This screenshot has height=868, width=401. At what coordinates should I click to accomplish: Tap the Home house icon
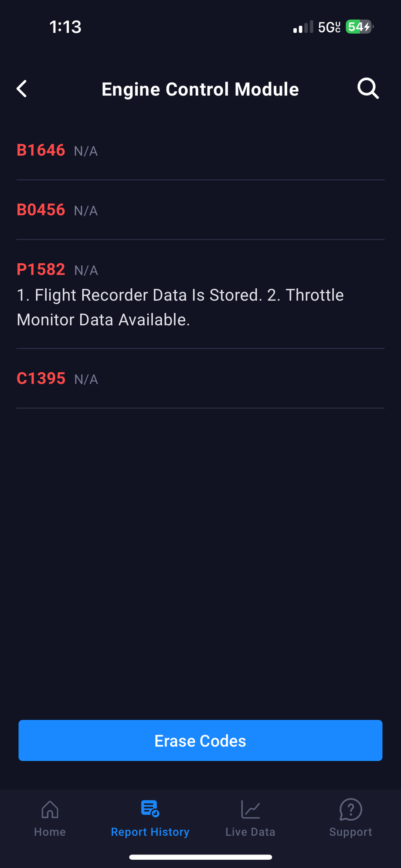point(50,810)
